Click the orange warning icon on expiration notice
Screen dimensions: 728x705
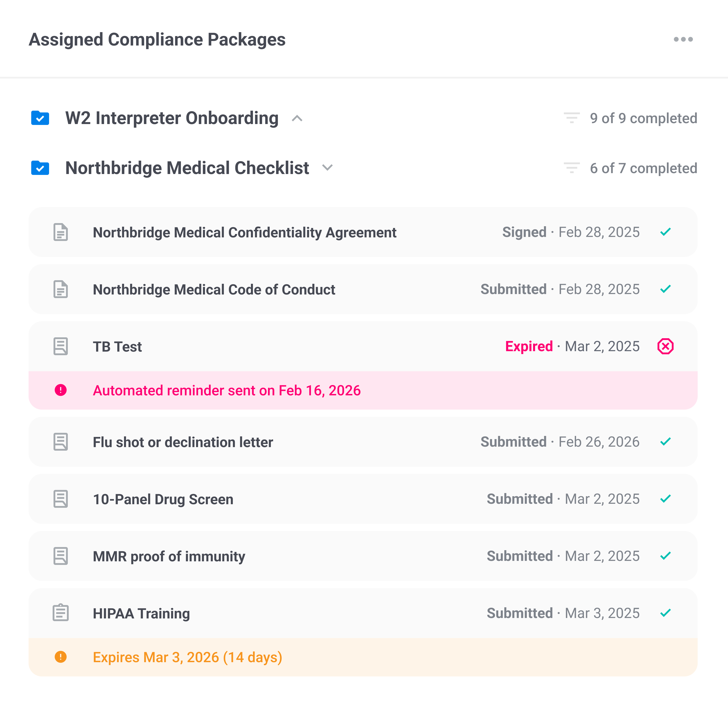60,657
